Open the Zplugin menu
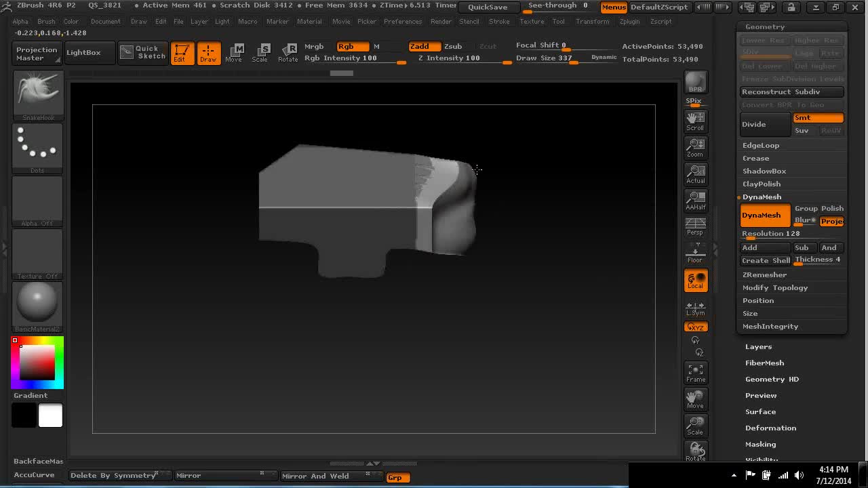The height and width of the screenshot is (488, 868). [629, 22]
